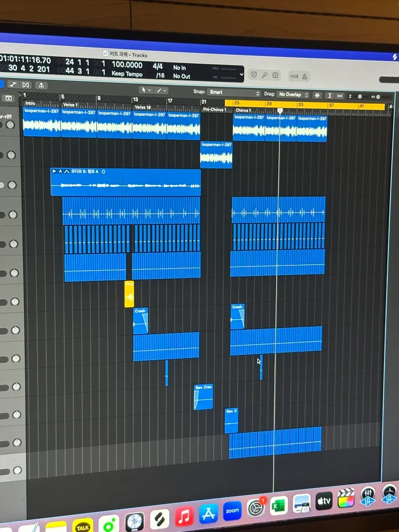Open the Snap Smart dropdown
The height and width of the screenshot is (532, 399).
point(234,93)
